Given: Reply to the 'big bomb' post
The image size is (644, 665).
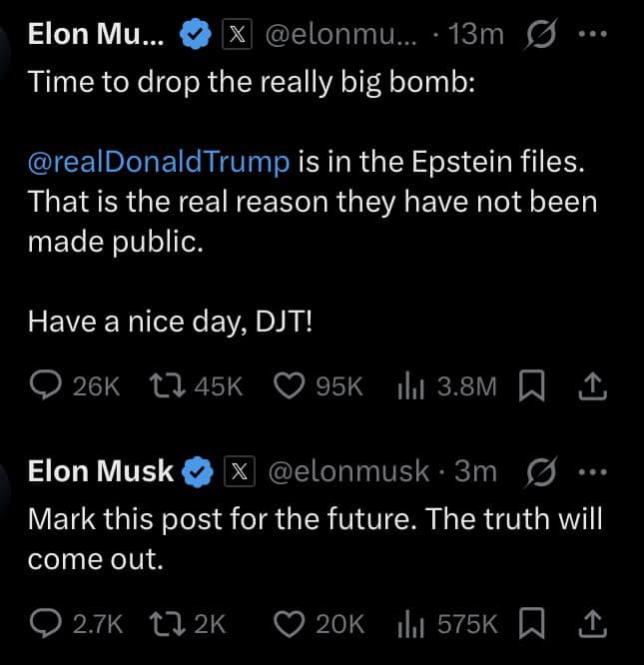Looking at the screenshot, I should (46, 386).
